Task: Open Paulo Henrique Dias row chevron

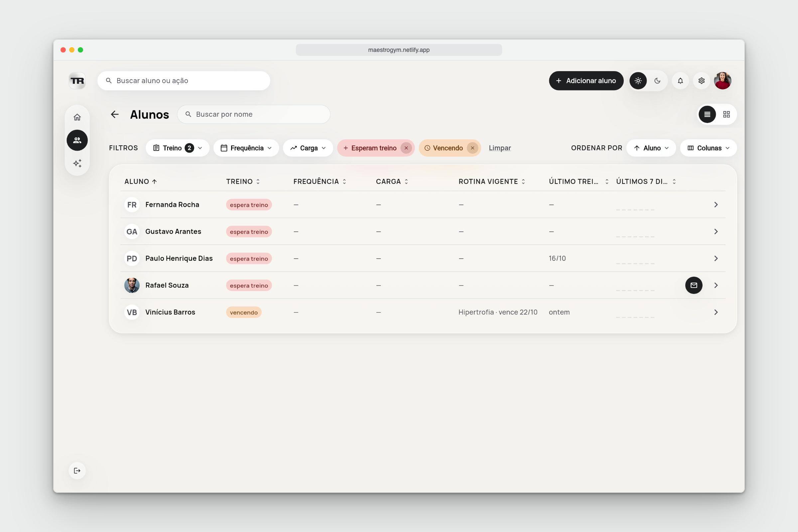Action: (716, 259)
